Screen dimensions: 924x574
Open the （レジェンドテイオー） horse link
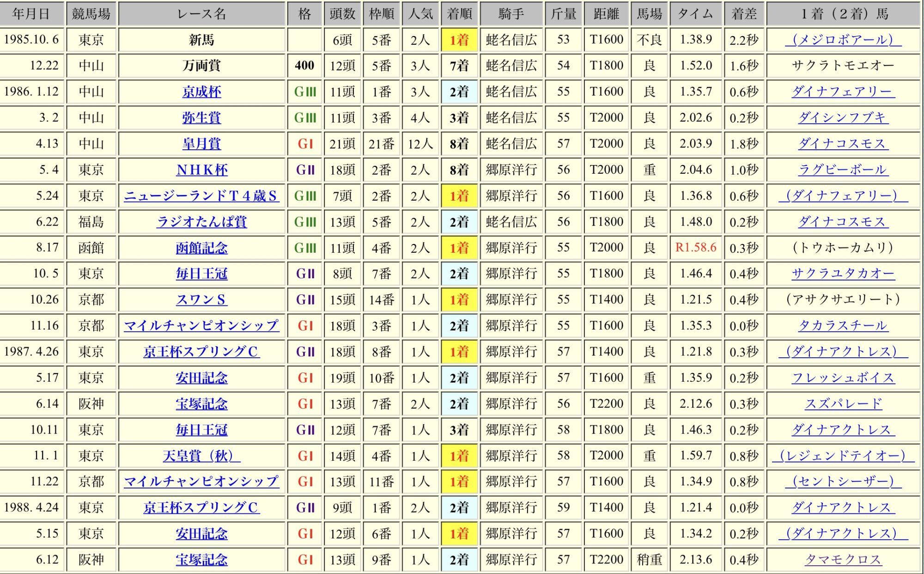(x=843, y=456)
